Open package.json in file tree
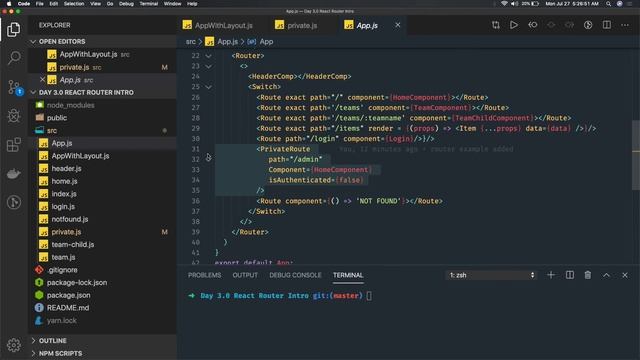Image resolution: width=640 pixels, height=360 pixels. point(69,295)
